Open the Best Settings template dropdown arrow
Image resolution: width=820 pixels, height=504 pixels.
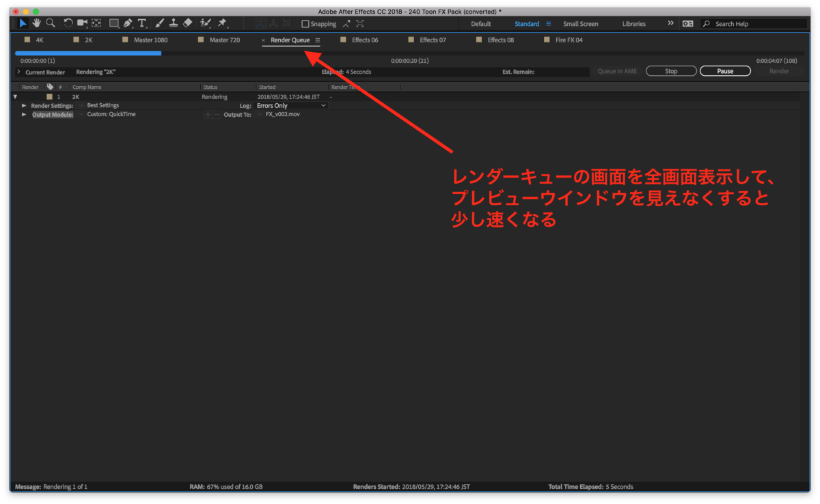(x=81, y=106)
